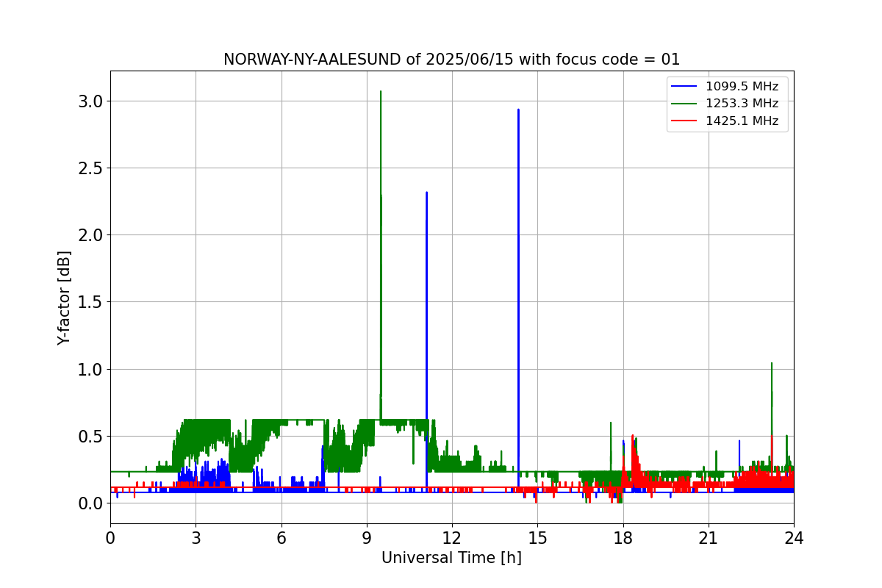
Task: Click the y-axis tick label 1.0
Action: pos(91,369)
